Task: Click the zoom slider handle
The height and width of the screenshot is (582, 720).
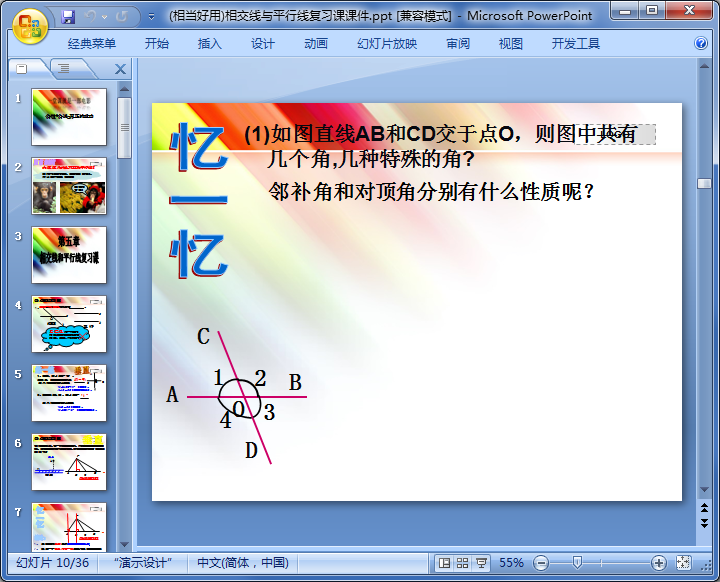Action: 577,563
